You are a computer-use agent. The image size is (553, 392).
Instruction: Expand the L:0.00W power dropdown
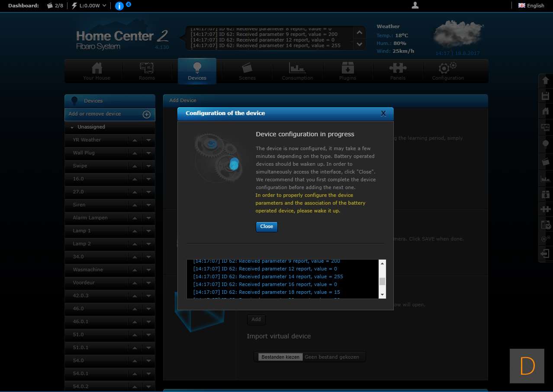[89, 6]
